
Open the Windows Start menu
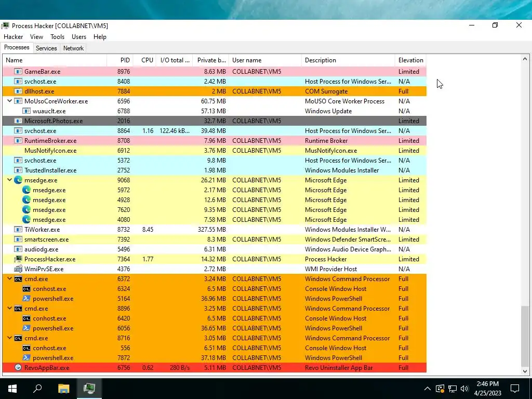(x=12, y=389)
